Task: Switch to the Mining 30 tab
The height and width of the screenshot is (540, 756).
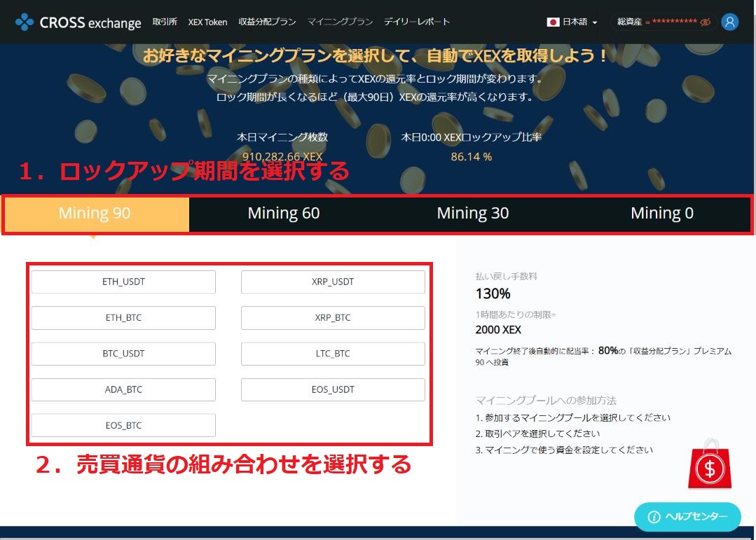Action: pos(472,214)
